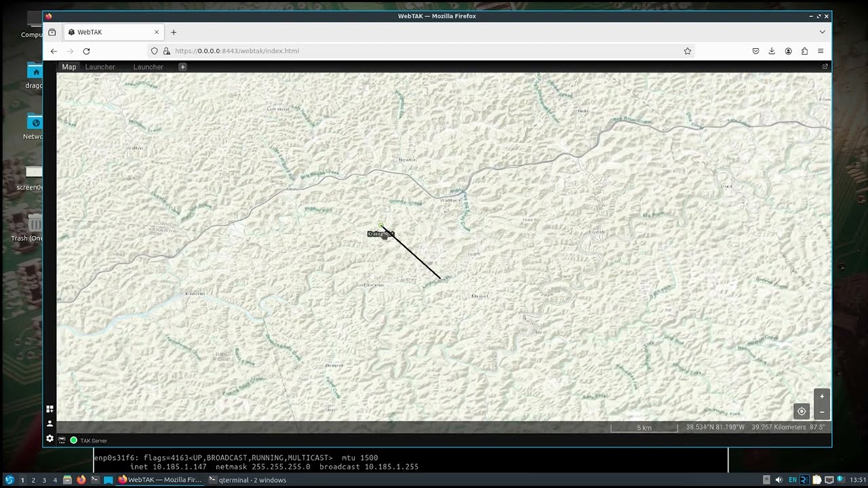Add a new WebTAK panel tab
Viewport: 868px width, 488px height.
tap(182, 67)
